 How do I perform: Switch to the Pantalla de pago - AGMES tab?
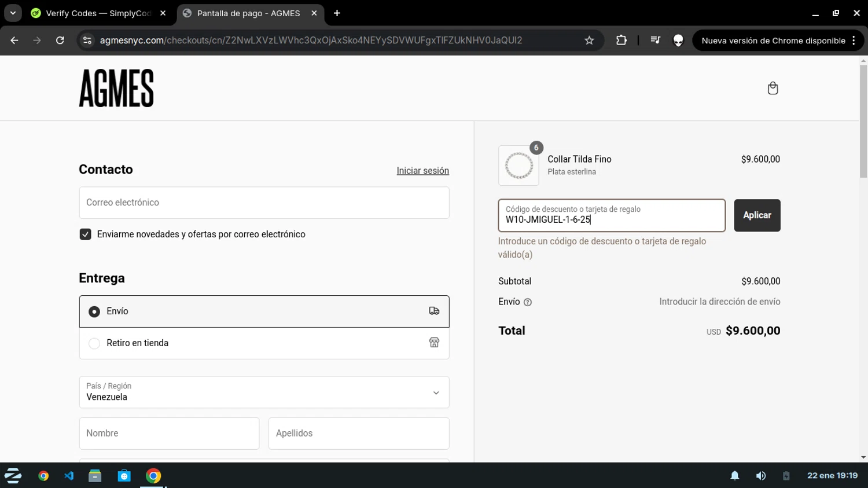click(250, 13)
